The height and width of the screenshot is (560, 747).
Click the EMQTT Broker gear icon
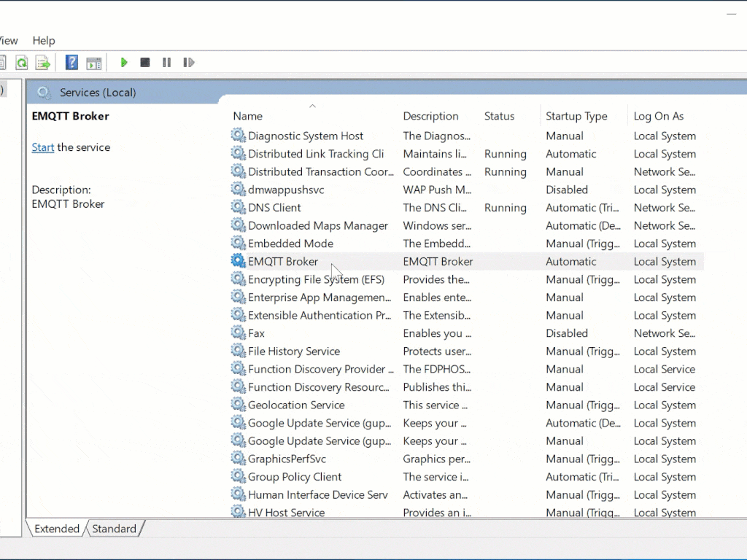point(239,261)
